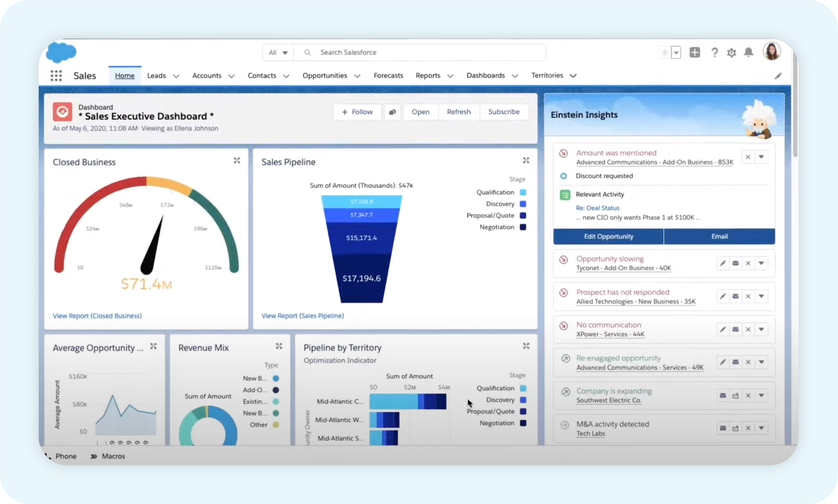The width and height of the screenshot is (838, 504).
Task: Email about the Re-engaged opportunity insight
Action: 735,362
